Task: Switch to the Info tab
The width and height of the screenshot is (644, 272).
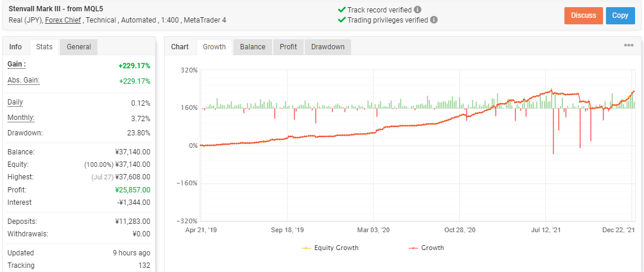Action: point(15,47)
